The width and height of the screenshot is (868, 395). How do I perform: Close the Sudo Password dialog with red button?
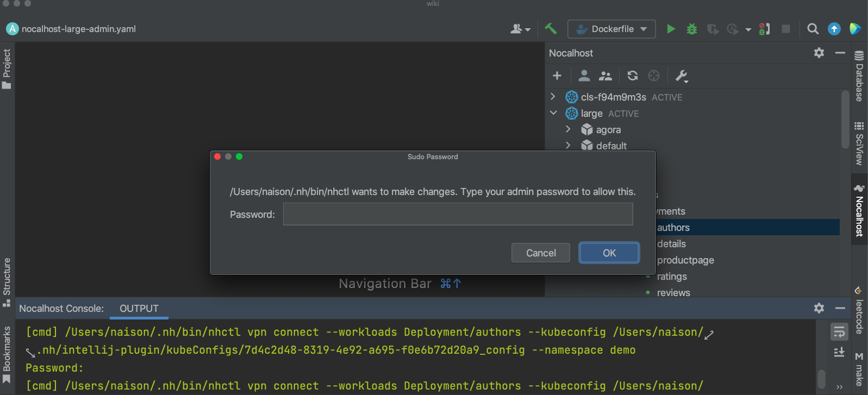click(217, 156)
